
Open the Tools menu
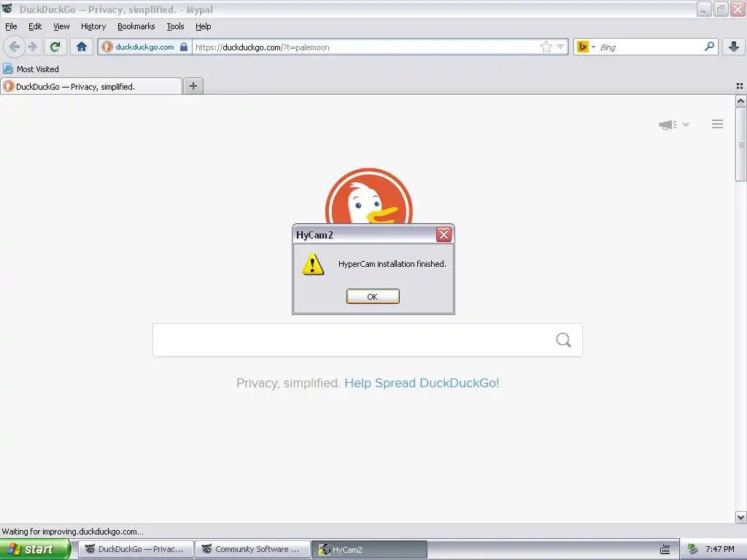point(175,26)
